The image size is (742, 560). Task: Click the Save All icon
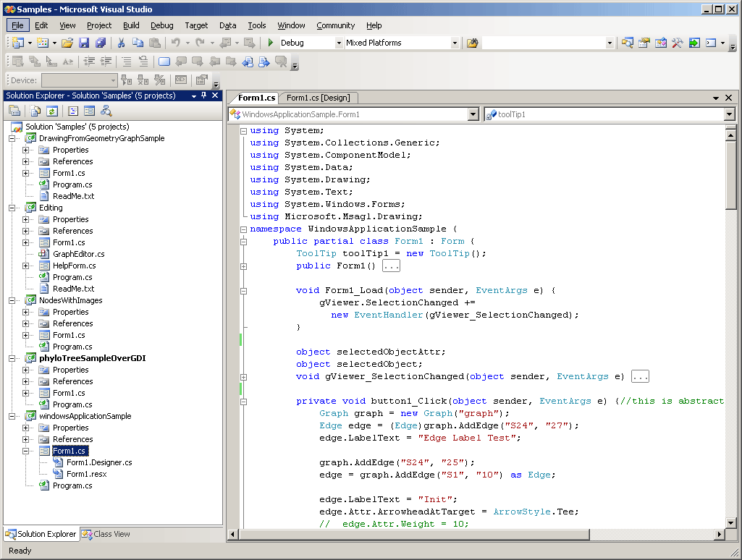click(x=101, y=43)
